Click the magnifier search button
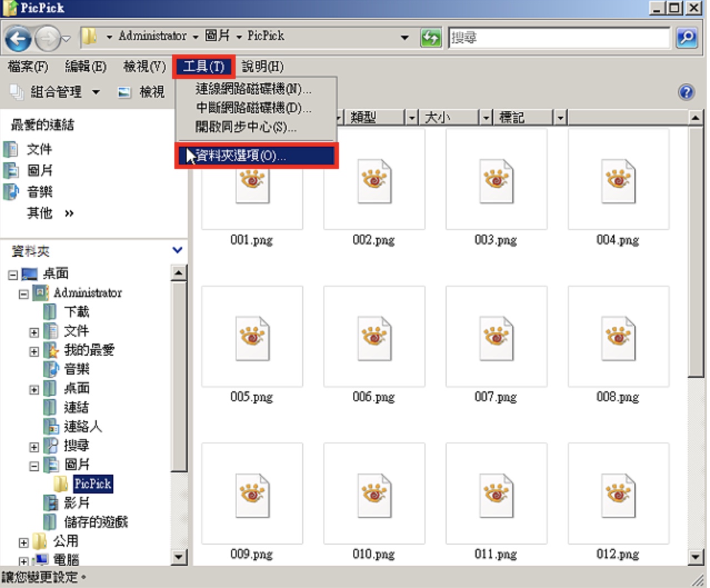710x588 pixels. 687,38
